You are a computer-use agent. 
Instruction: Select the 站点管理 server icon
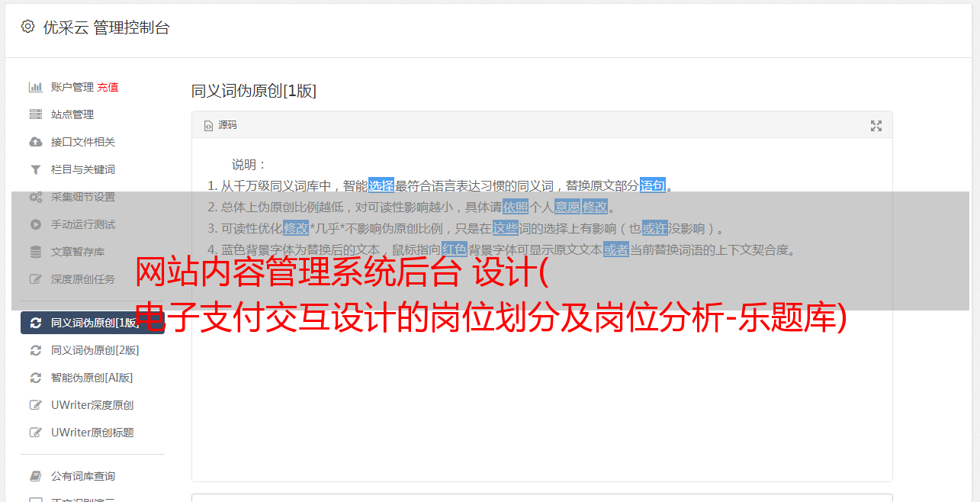[x=35, y=114]
